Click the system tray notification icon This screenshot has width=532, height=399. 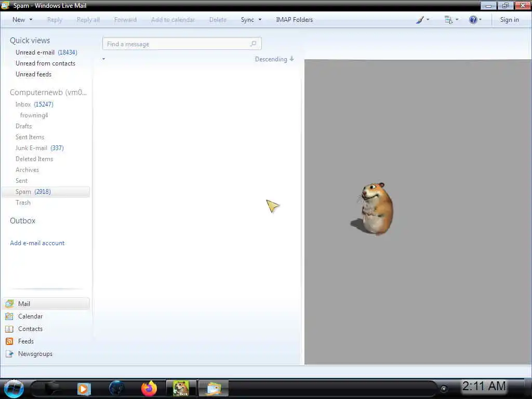pos(444,389)
